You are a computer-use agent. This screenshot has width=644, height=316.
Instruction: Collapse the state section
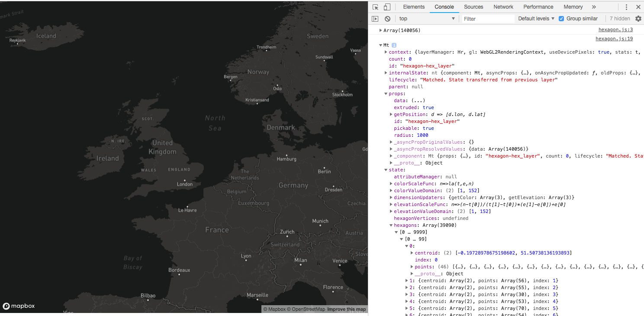[x=386, y=170]
